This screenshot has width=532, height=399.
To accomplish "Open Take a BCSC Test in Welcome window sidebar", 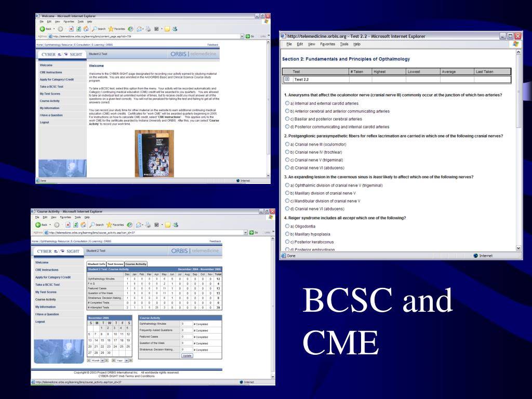I will [51, 87].
